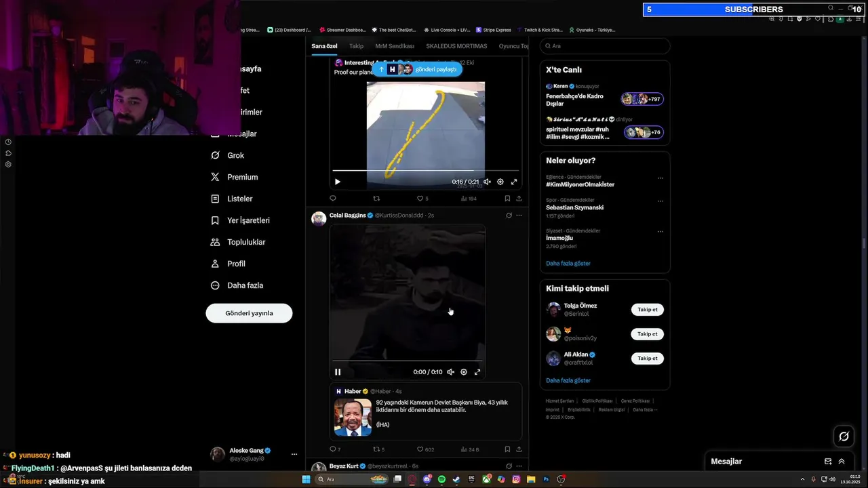Open Listeler in the sidebar

point(232,199)
